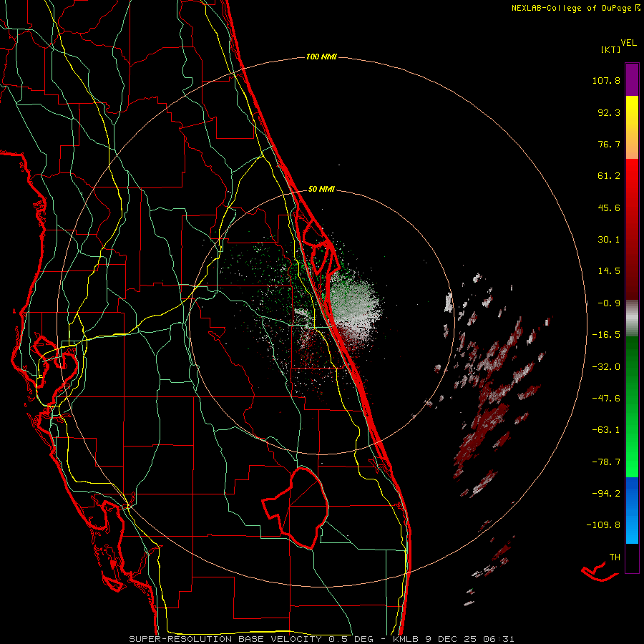Select the -109.8 legend value

[603, 525]
